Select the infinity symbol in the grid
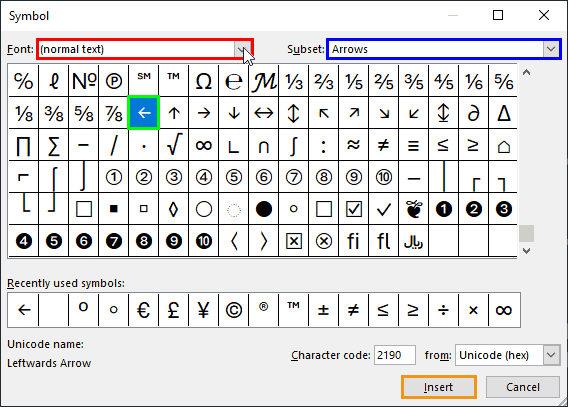The image size is (568, 407). pyautogui.click(x=204, y=145)
